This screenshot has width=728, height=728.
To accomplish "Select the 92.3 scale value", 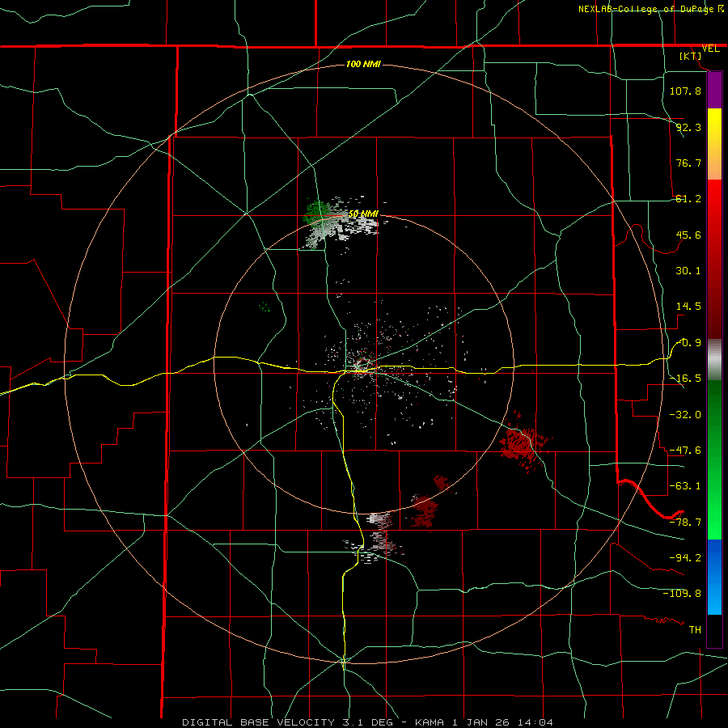I will [688, 127].
